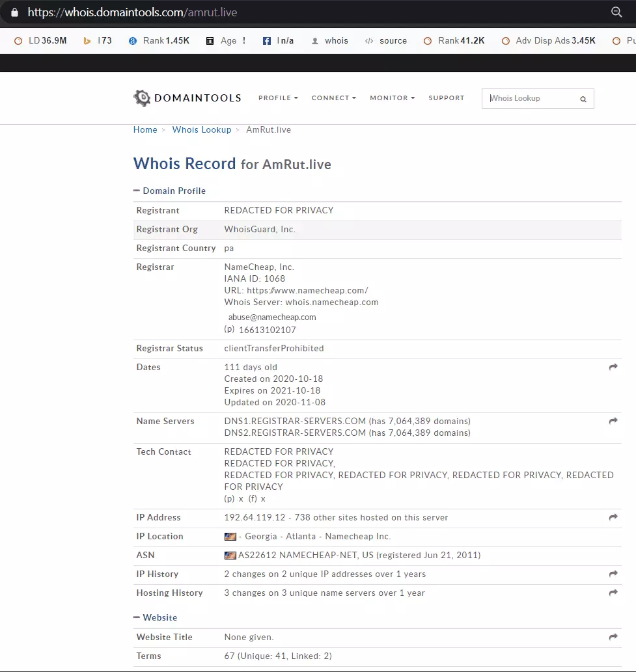Image resolution: width=636 pixels, height=672 pixels.
Task: Open the MONITOR dropdown menu
Action: click(393, 98)
